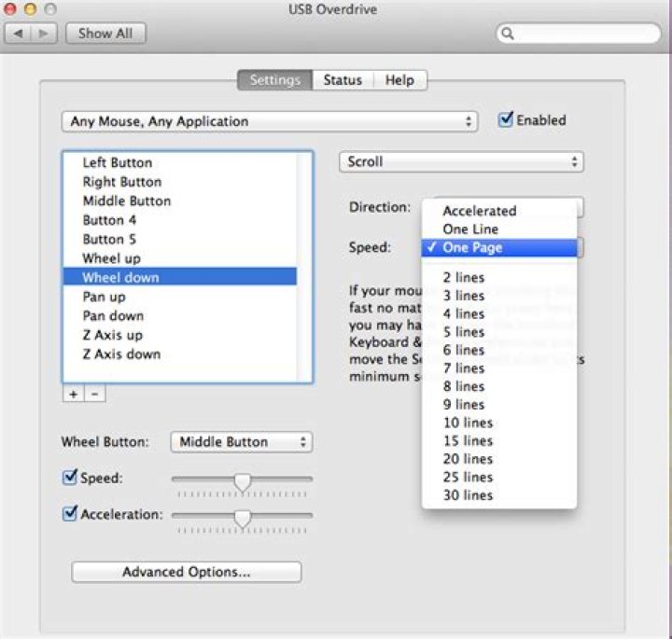Open the Wheel Button dropdown

(242, 442)
